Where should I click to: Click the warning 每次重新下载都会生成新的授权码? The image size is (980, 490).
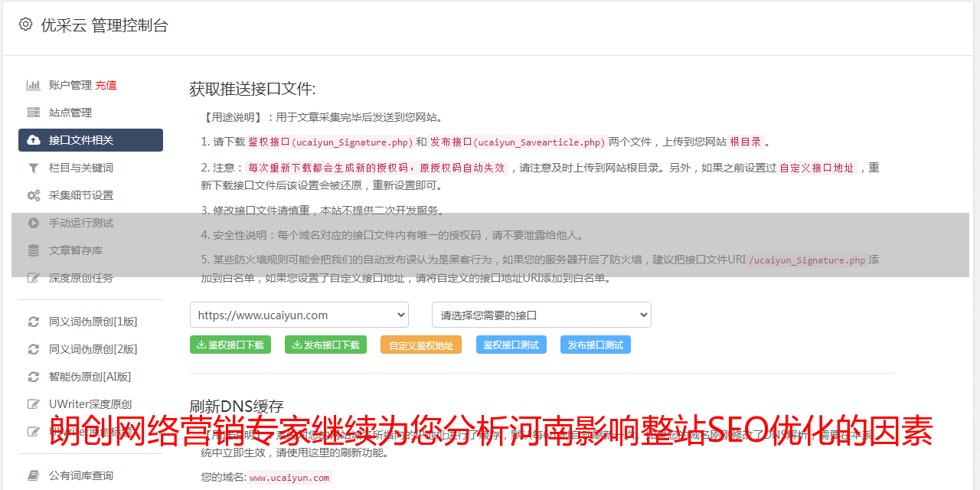pos(377,168)
